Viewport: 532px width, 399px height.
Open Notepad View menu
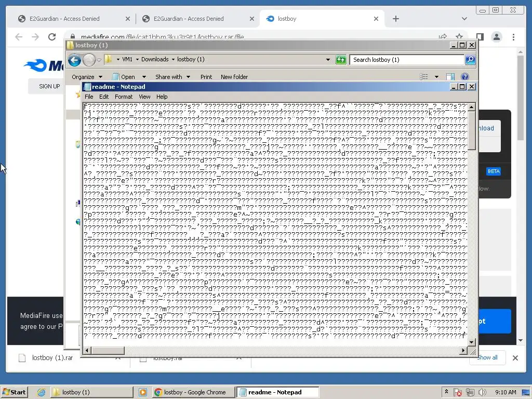coord(144,97)
